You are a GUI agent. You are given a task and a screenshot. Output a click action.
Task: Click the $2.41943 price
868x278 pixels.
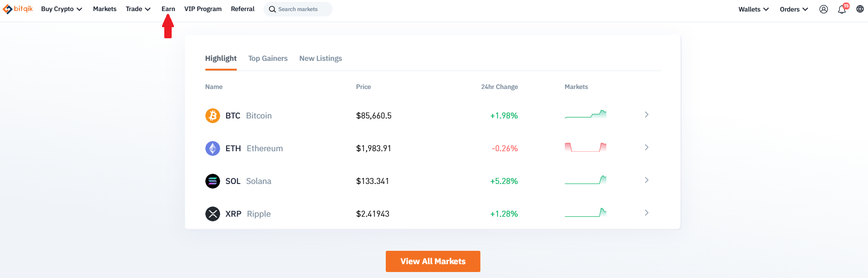click(372, 214)
